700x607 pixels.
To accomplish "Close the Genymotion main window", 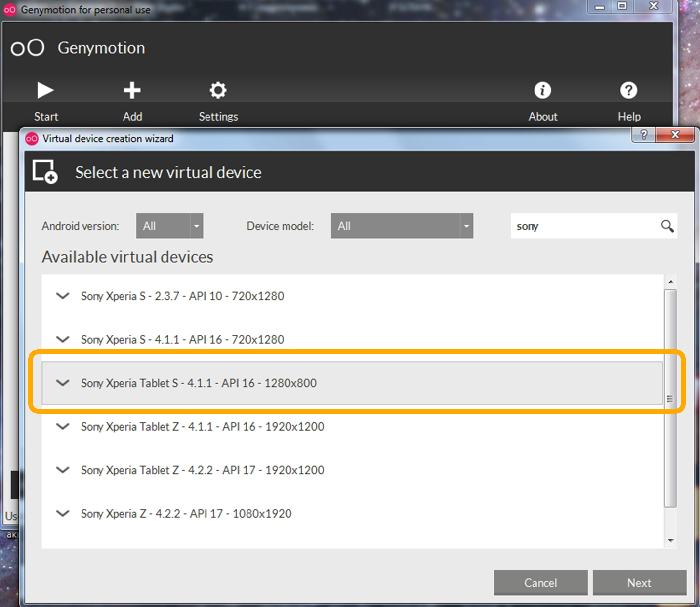I will click(653, 6).
